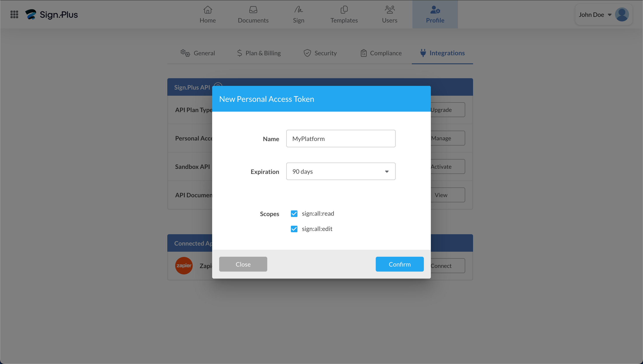Open the grid apps menu top-left
The image size is (643, 364).
pyautogui.click(x=15, y=15)
